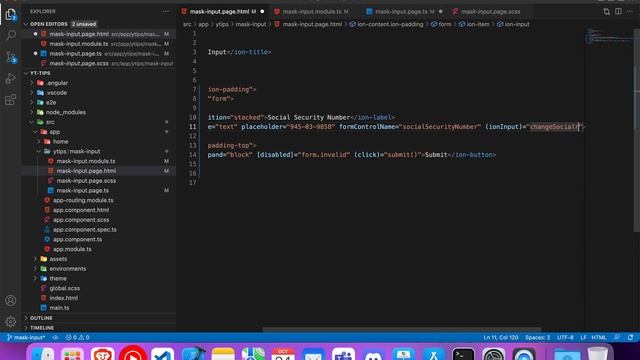Expand the e2e folder

tap(51, 102)
